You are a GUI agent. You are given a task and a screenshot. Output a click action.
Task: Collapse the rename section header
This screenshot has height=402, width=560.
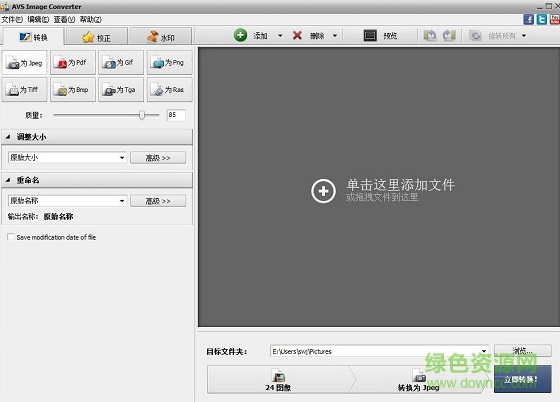pos(97,180)
